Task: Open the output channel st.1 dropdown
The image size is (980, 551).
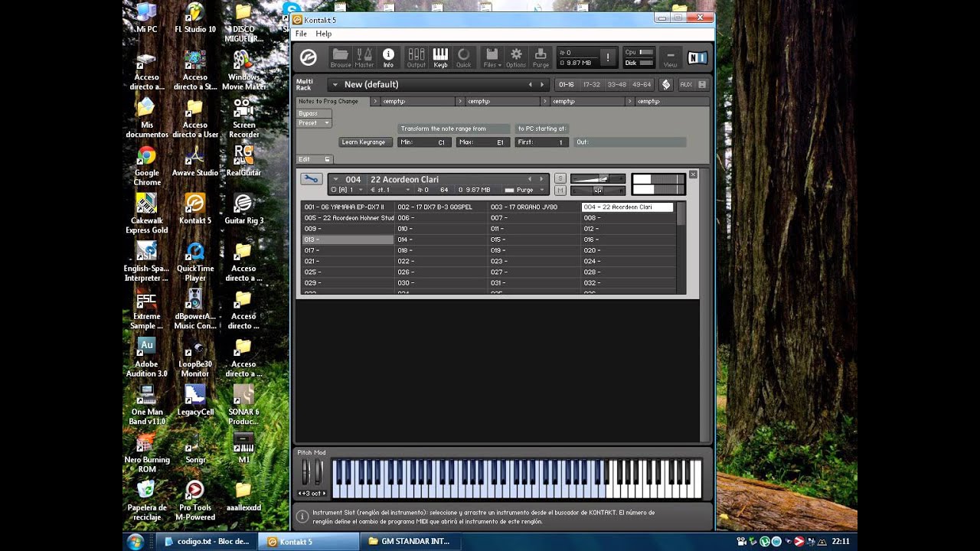Action: (x=390, y=190)
